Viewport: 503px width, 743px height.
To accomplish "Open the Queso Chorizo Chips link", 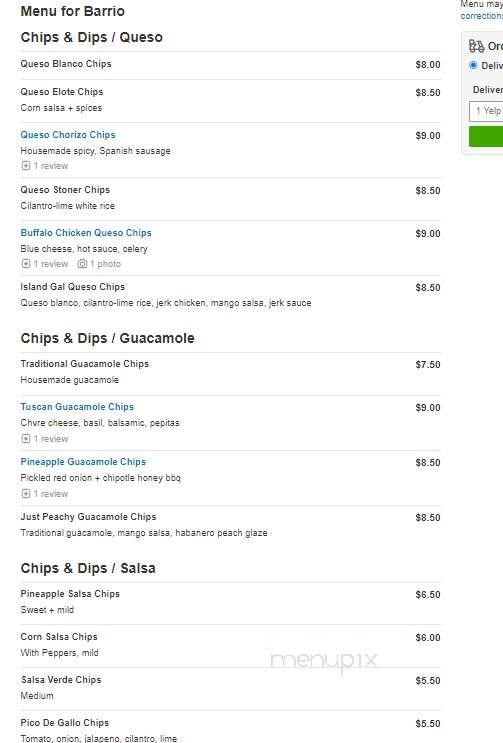I will pyautogui.click(x=68, y=135).
